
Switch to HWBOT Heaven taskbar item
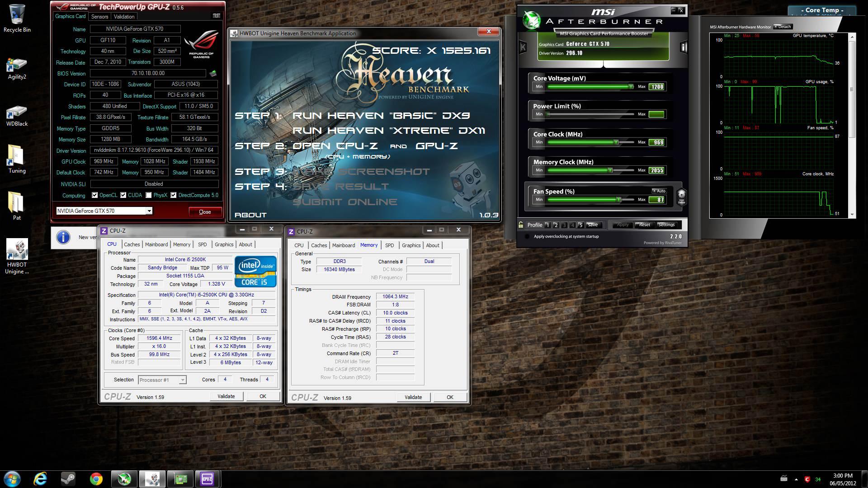pyautogui.click(x=152, y=479)
